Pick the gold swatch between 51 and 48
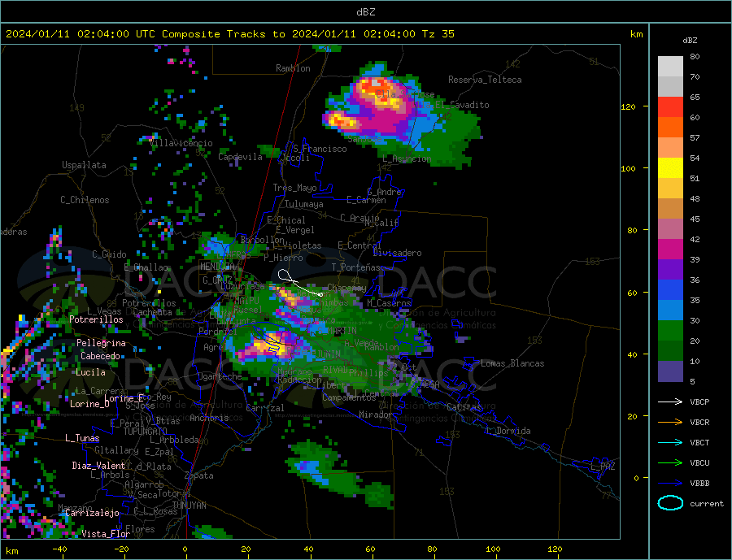732x560 pixels. click(x=670, y=188)
